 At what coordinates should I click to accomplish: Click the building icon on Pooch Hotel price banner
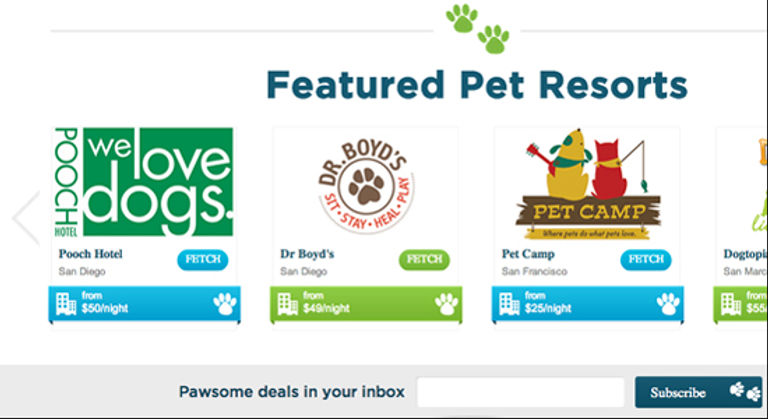point(66,304)
